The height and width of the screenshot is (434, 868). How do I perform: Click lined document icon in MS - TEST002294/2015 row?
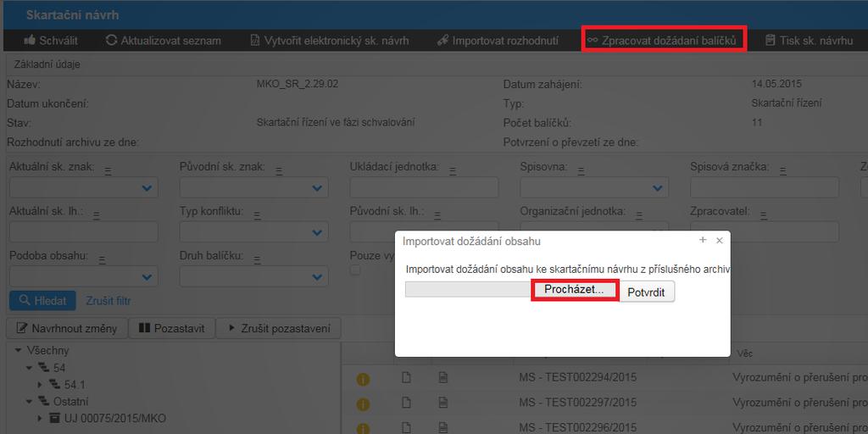tap(442, 378)
